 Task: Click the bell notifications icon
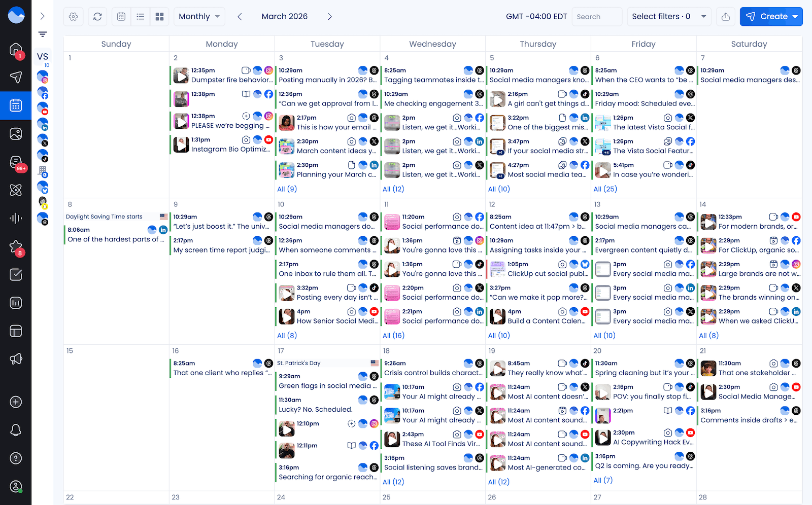16,430
